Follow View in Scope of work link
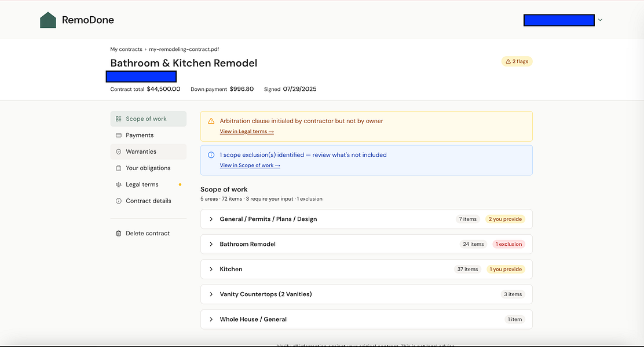 (250, 165)
